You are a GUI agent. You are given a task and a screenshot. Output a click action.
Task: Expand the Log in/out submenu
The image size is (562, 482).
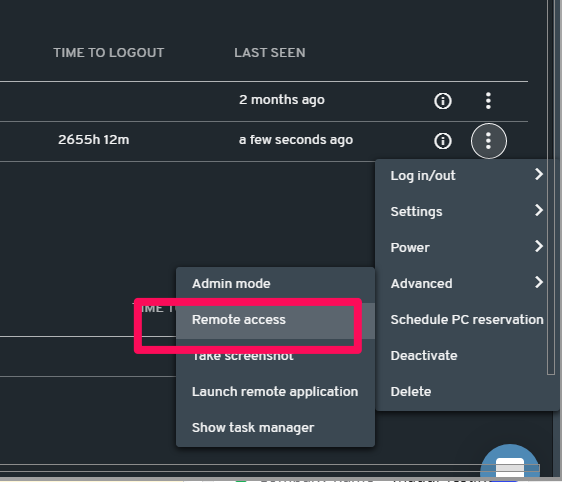pos(467,176)
